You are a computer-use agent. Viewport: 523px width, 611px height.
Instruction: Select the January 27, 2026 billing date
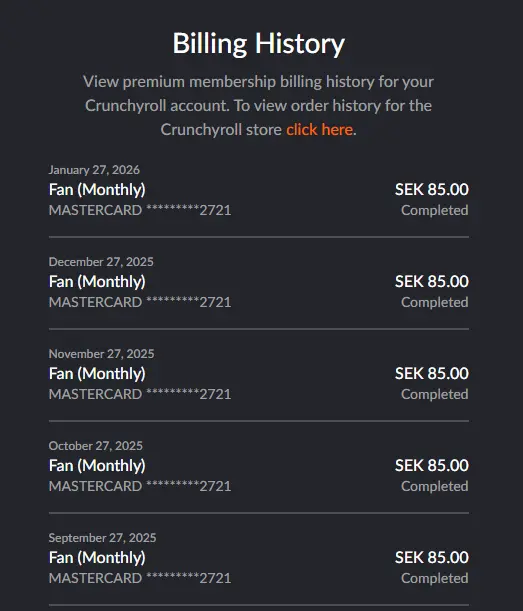(94, 170)
